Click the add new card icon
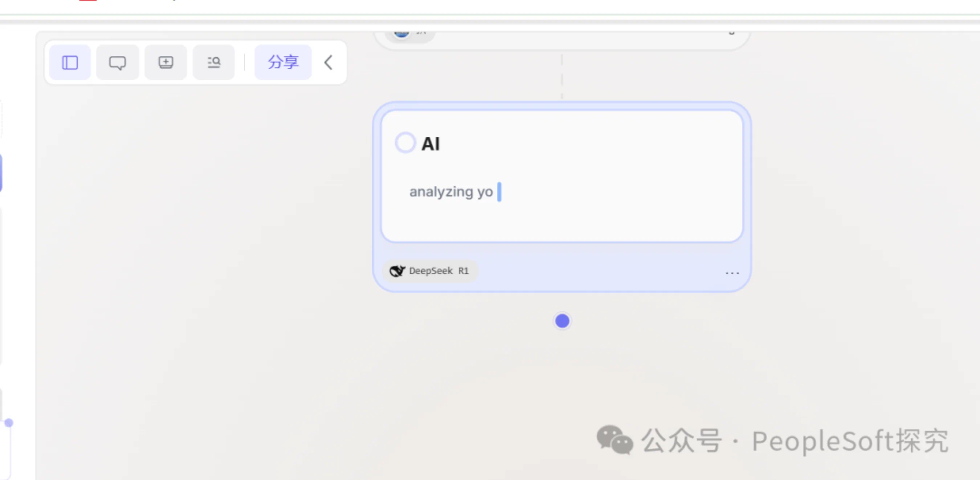 click(166, 63)
